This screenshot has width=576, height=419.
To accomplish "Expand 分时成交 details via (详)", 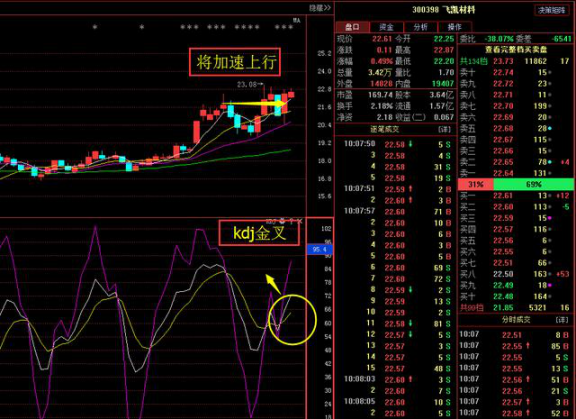I will (562, 320).
